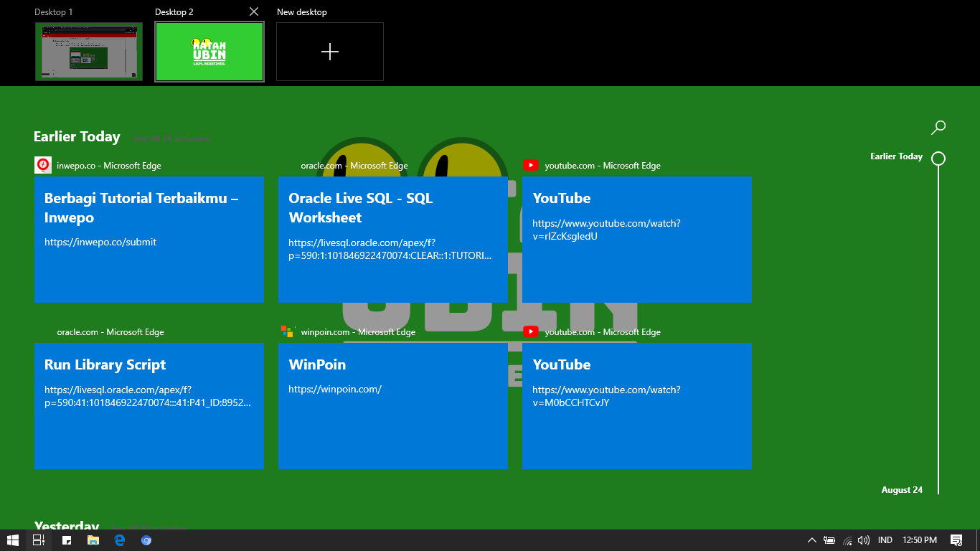Open Action Center notifications icon
The height and width of the screenshot is (551, 980).
pos(956,540)
